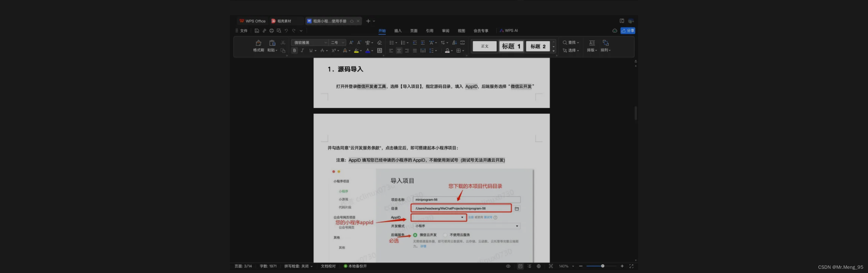The height and width of the screenshot is (273, 868).
Task: Open the borders dropdown
Action: coord(463,51)
